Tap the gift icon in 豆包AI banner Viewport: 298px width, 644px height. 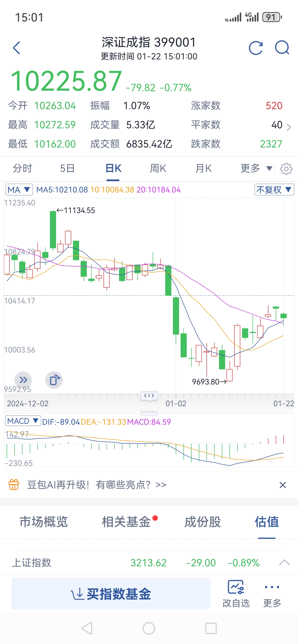[14, 484]
